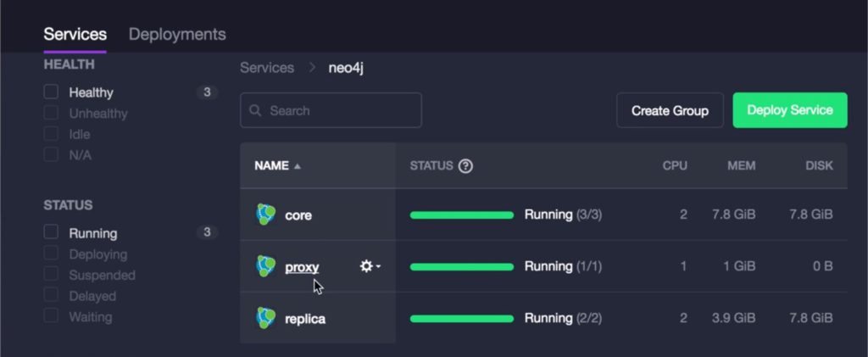
Task: Tick the Unhealthy filter checkbox
Action: click(51, 113)
